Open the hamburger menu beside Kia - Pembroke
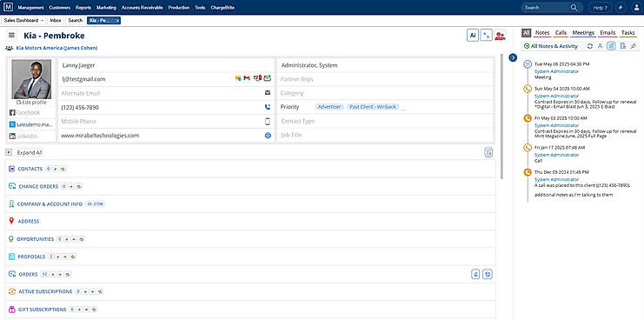Viewport: 644px width, 320px height. [11, 36]
